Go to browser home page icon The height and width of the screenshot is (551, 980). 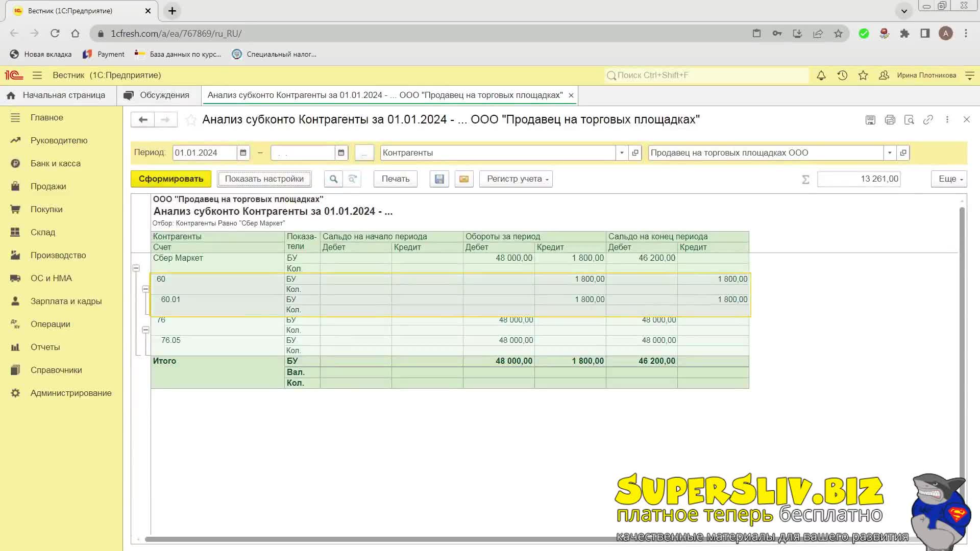pyautogui.click(x=75, y=33)
